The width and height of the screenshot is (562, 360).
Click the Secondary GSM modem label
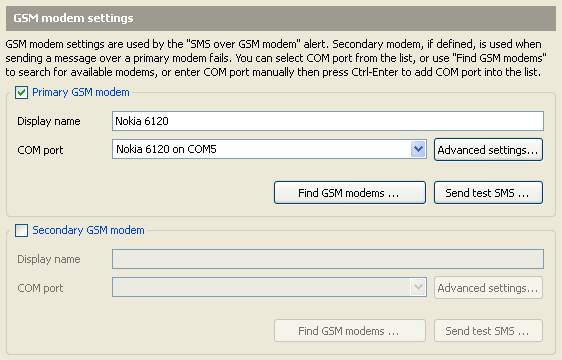click(x=88, y=230)
